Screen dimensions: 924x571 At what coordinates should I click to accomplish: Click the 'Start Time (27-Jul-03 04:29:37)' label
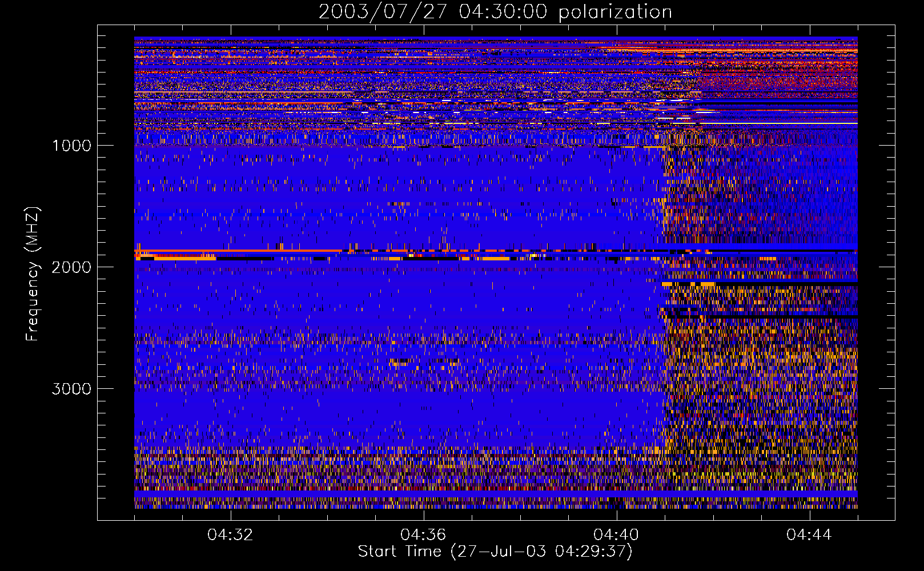point(495,552)
